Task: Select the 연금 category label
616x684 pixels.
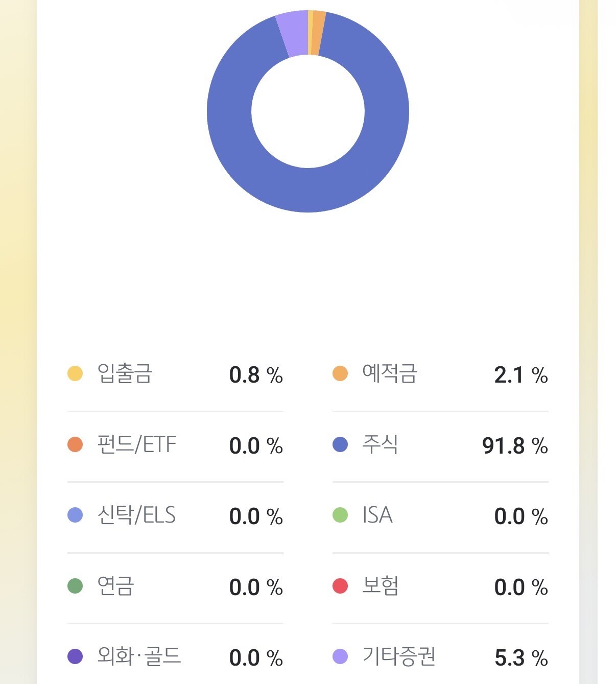Action: 115,586
